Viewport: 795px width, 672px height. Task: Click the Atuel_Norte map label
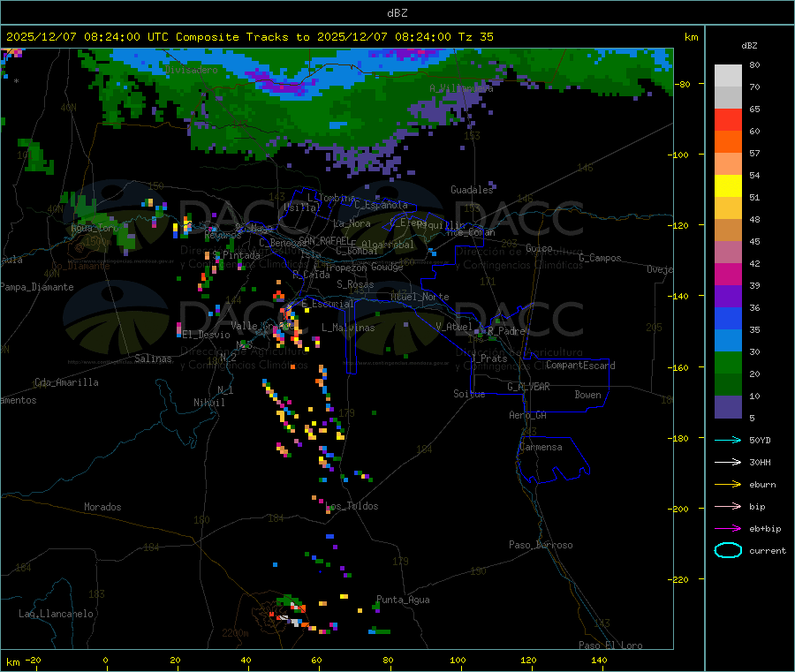point(420,297)
